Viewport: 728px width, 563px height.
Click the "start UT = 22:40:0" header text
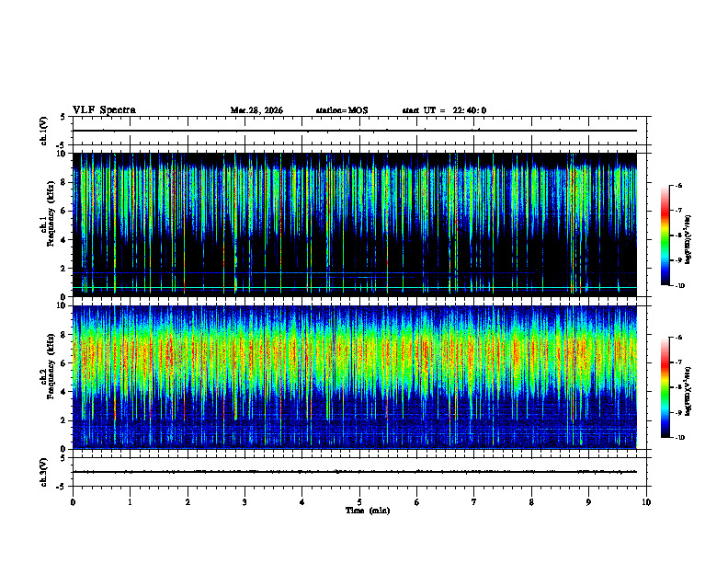click(x=444, y=110)
